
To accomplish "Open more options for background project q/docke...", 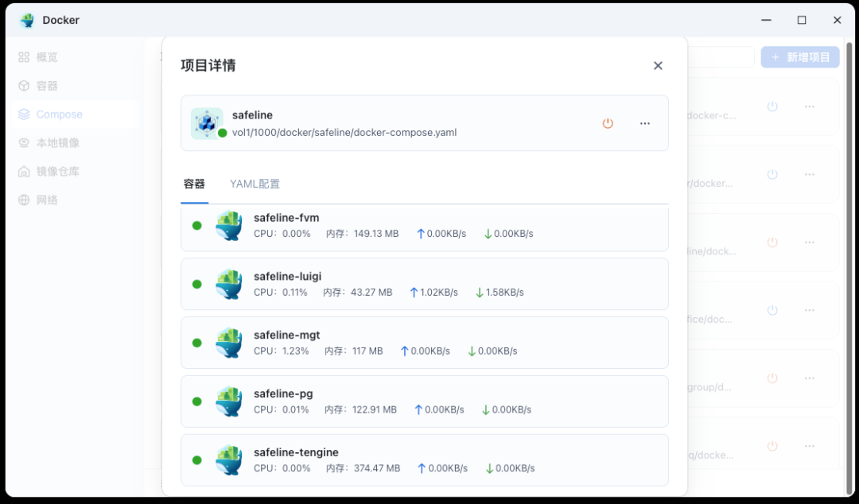I will [x=810, y=446].
